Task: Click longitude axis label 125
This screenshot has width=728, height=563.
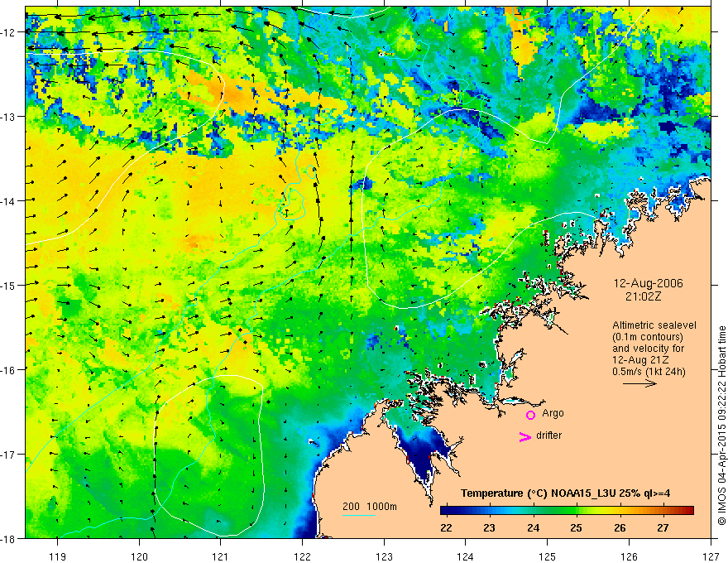Action: click(547, 556)
